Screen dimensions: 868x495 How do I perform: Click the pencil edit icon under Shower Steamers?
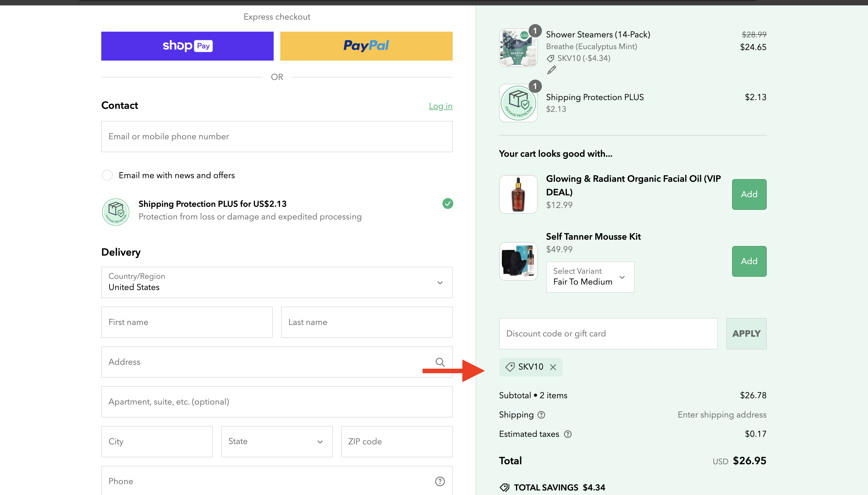pos(551,70)
